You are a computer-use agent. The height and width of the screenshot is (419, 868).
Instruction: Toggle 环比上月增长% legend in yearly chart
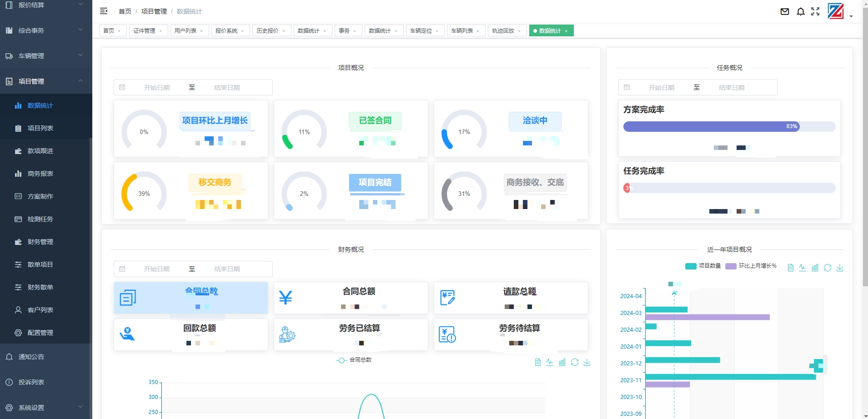tap(751, 266)
